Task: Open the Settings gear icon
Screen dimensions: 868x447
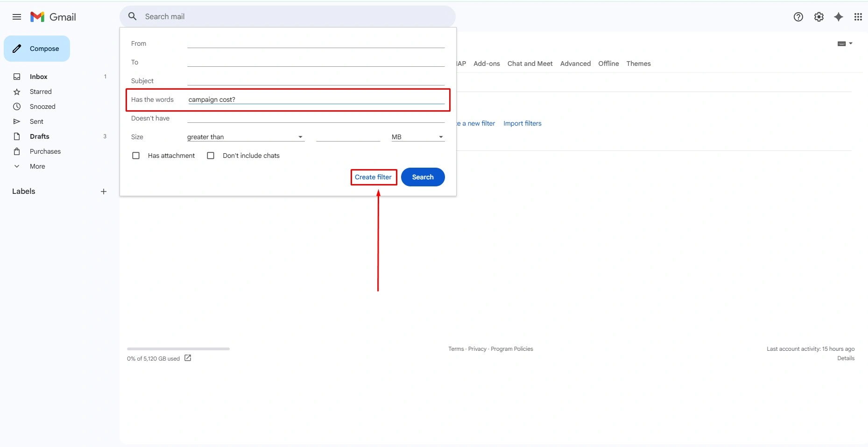Action: [819, 17]
